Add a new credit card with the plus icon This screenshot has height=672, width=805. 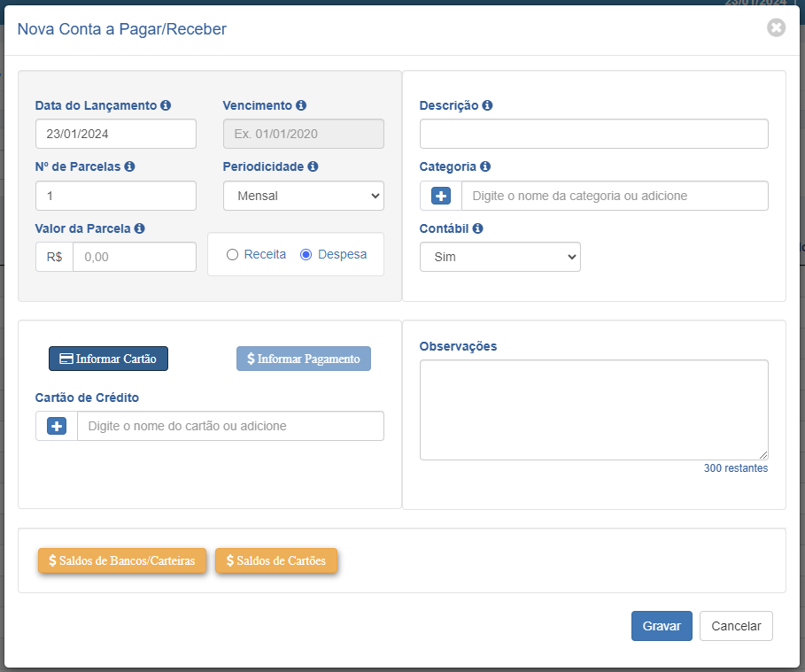57,426
